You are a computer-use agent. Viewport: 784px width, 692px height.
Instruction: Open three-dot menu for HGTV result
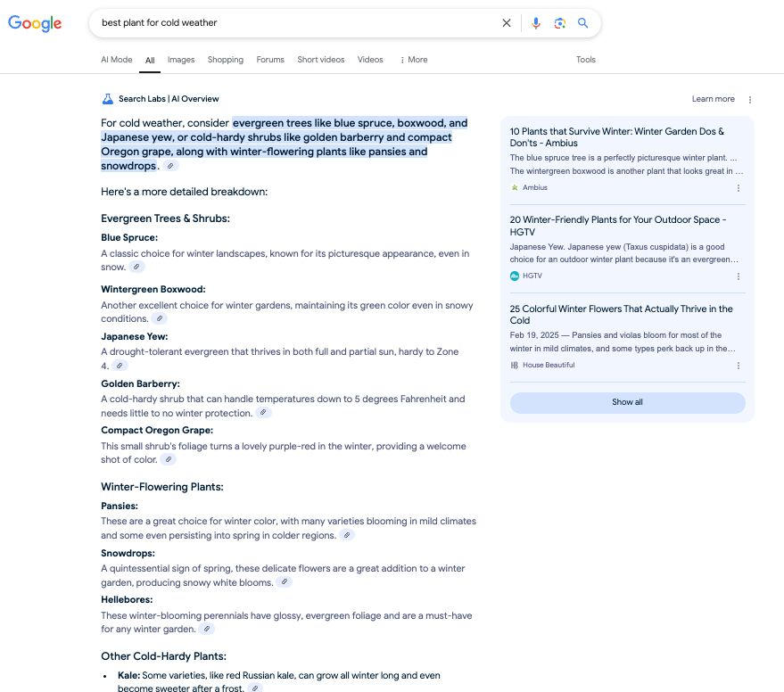(x=739, y=276)
